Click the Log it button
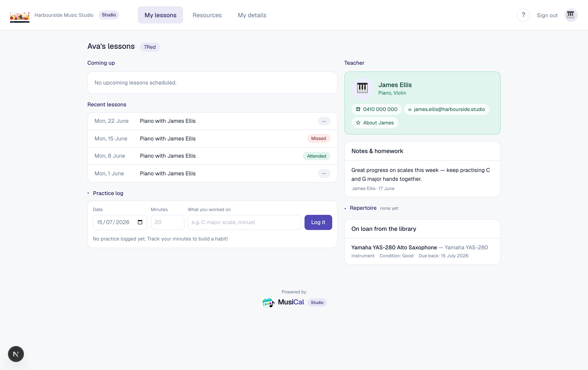This screenshot has width=588, height=370. [318, 222]
